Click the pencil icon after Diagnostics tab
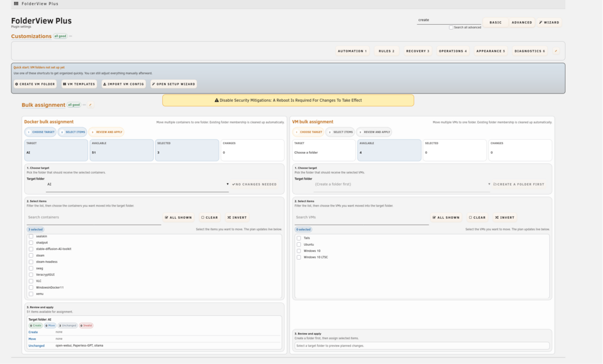This screenshot has height=364, width=603. pos(556,51)
